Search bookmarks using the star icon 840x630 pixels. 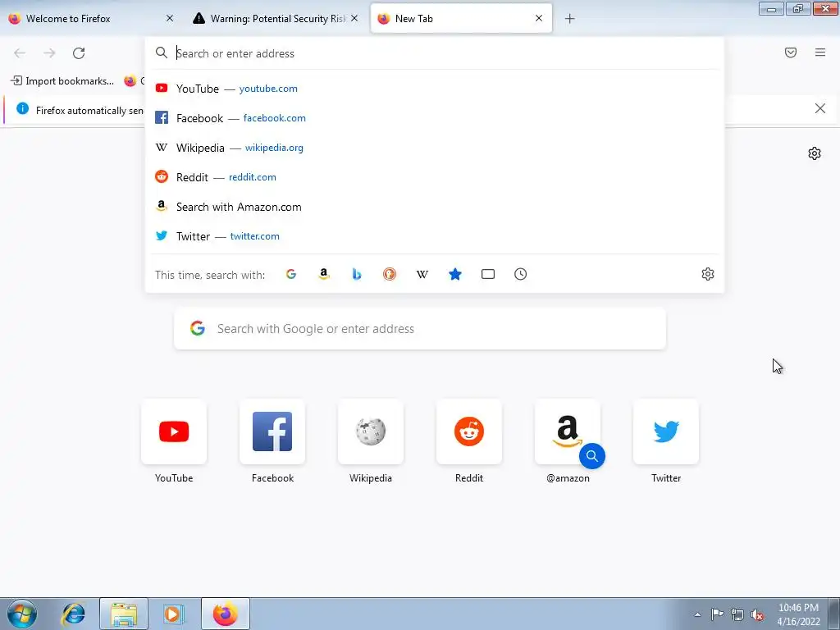(454, 274)
